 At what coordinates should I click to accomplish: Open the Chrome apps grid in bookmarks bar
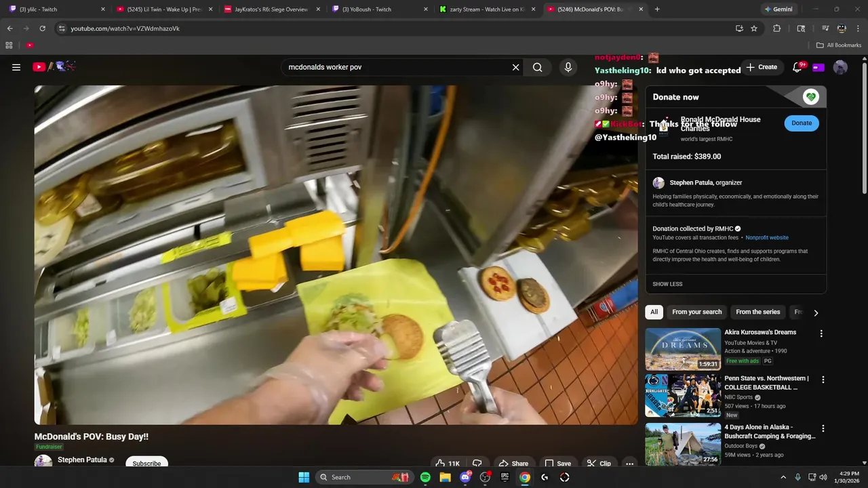coord(9,45)
